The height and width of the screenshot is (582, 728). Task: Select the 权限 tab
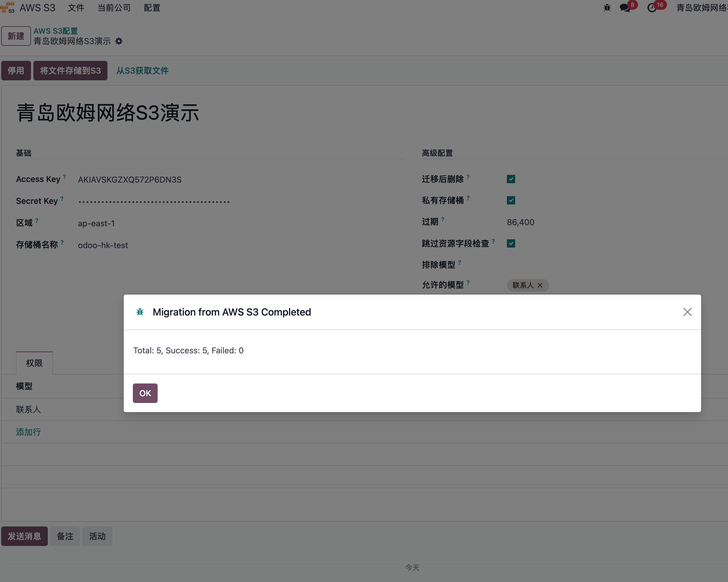tap(35, 363)
